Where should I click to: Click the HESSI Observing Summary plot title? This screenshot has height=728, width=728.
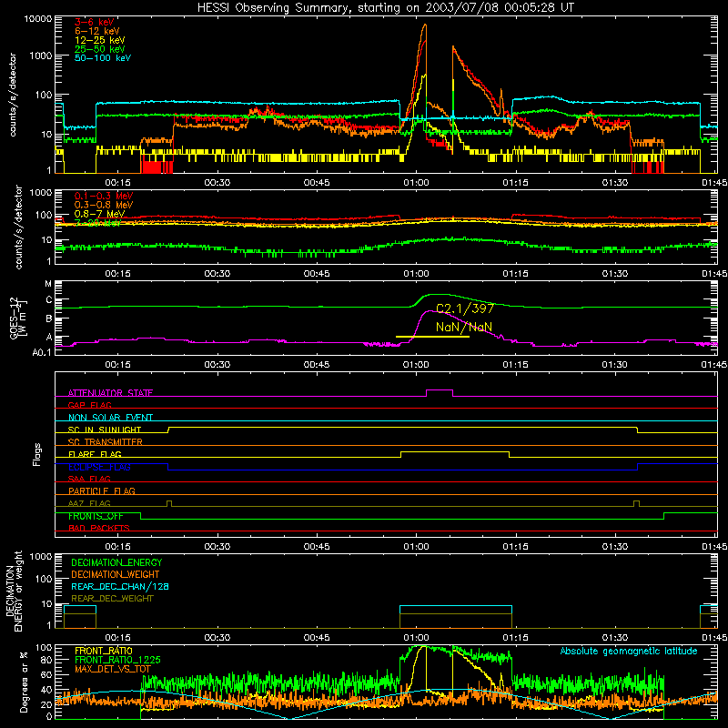tap(385, 8)
